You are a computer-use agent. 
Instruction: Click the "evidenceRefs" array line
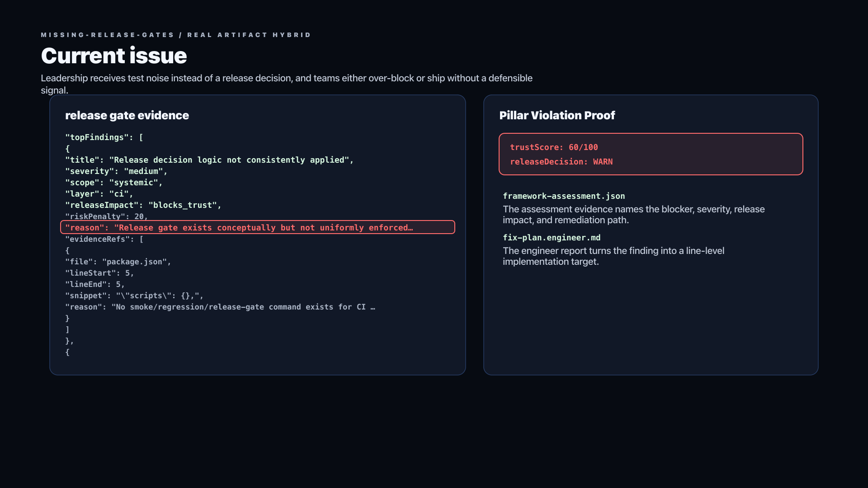coord(104,239)
